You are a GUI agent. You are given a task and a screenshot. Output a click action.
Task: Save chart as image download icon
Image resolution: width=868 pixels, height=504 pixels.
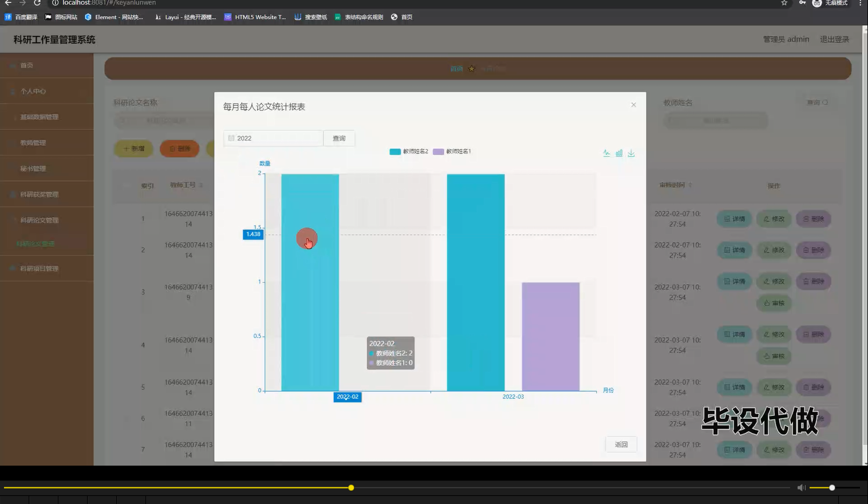click(x=631, y=153)
